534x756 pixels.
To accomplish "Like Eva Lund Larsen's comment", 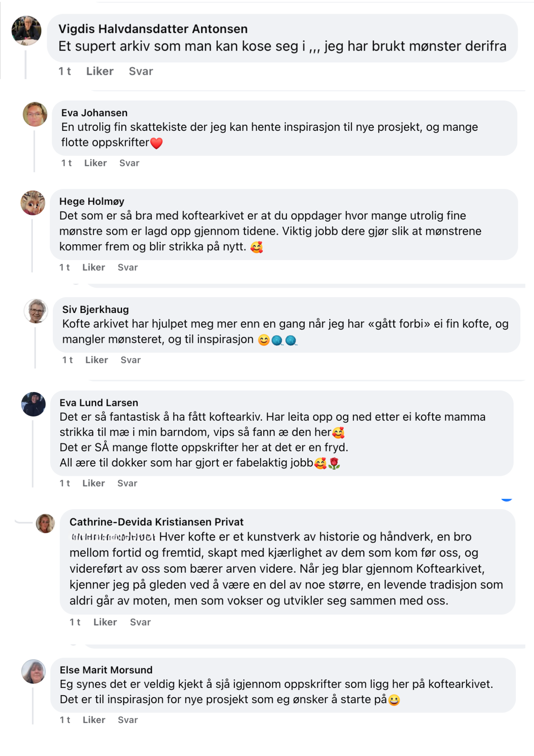I will [94, 483].
